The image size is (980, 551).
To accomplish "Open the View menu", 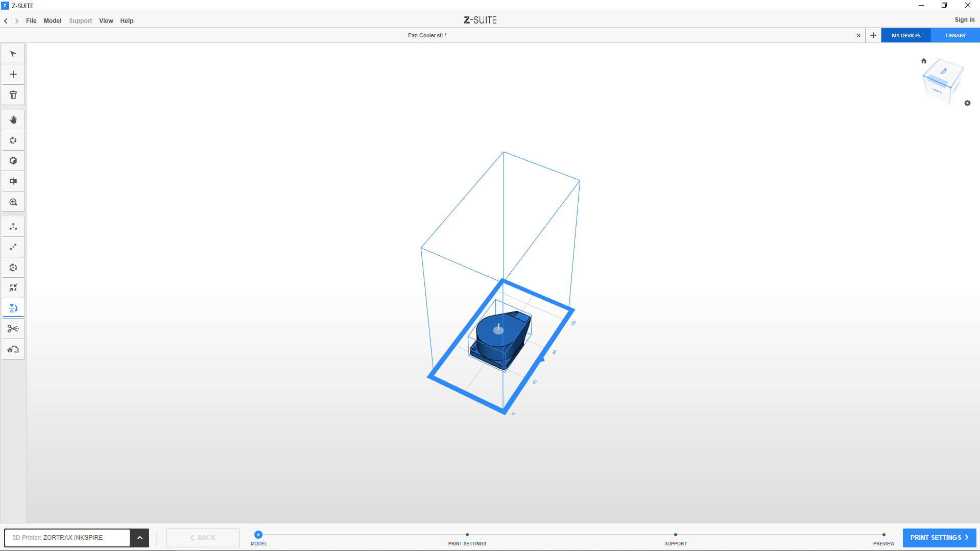I will tap(106, 21).
